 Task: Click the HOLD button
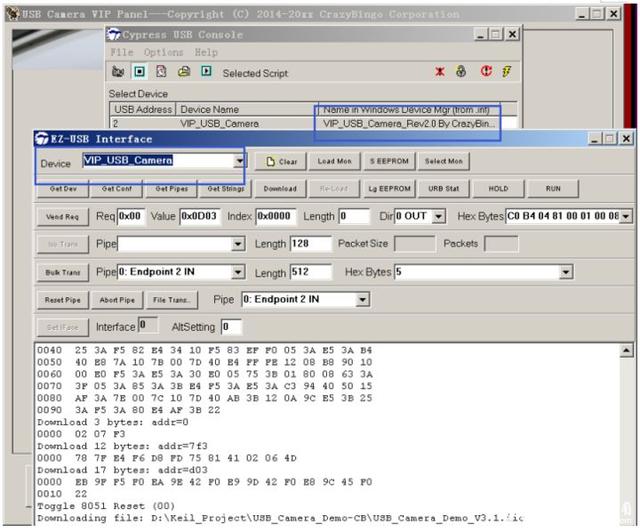[x=498, y=189]
